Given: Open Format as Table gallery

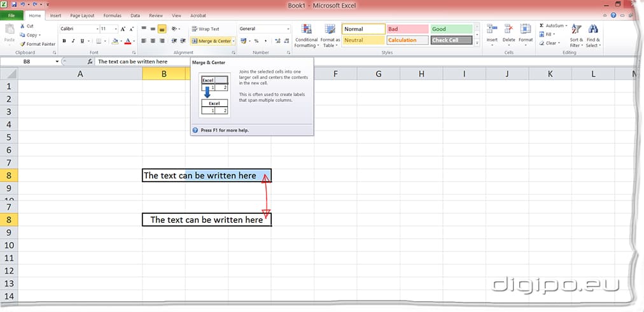Looking at the screenshot, I should pos(330,36).
